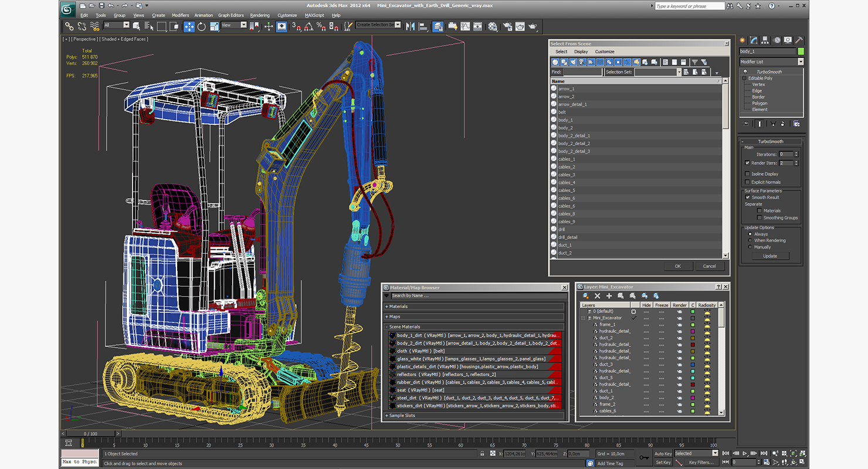868x469 pixels.
Task: Collapse the Scene Materials section
Action: [405, 327]
